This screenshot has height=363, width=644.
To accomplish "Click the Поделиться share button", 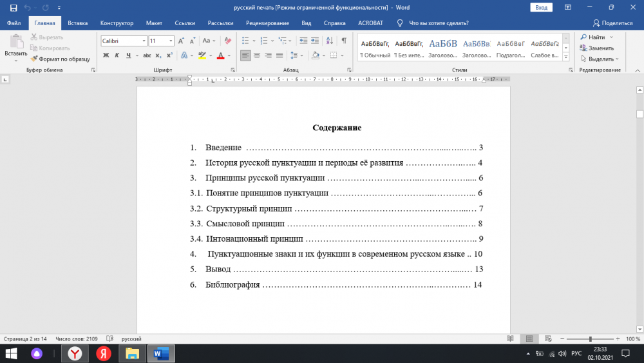I will [612, 23].
